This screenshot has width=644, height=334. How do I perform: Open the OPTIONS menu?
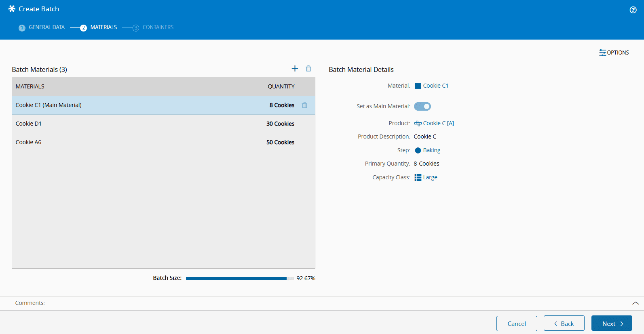614,53
